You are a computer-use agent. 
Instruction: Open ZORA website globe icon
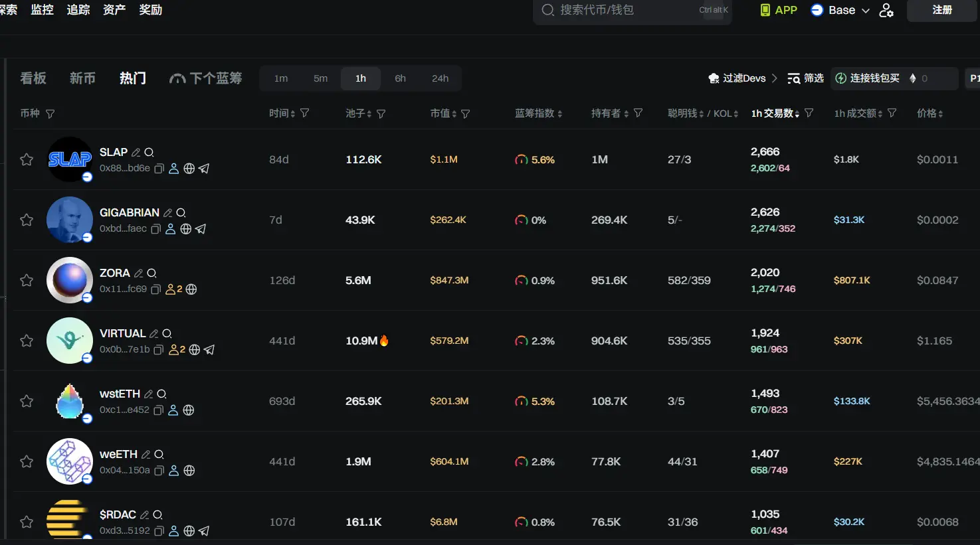[191, 289]
